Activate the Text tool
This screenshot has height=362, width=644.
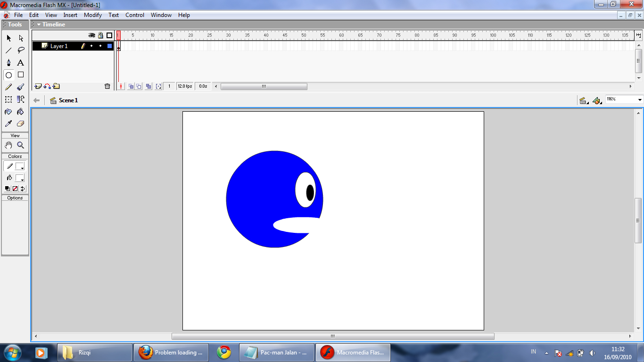coord(21,63)
